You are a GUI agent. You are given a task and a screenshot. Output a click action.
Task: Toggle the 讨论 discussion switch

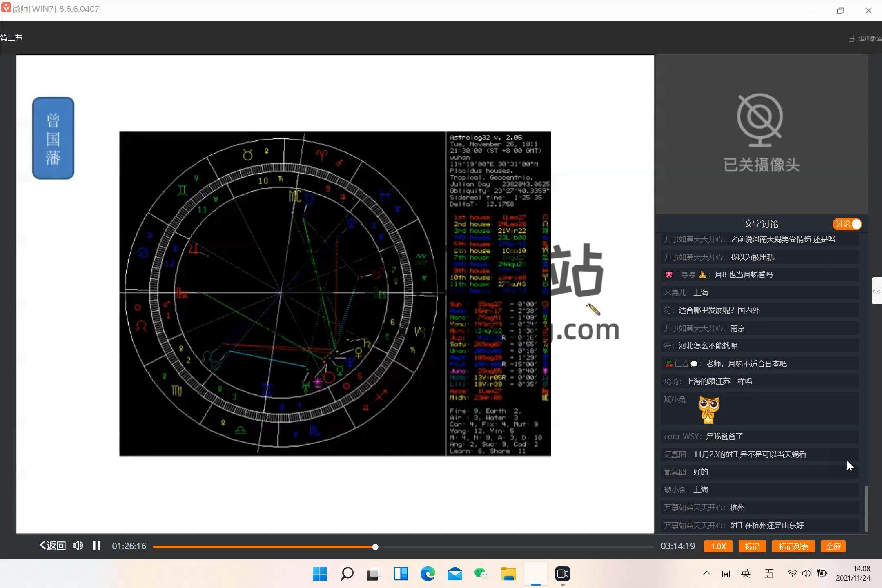point(847,224)
